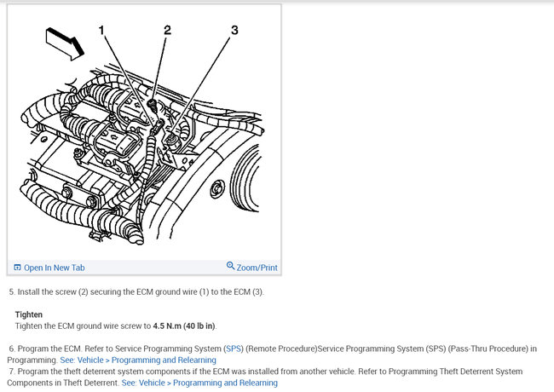Click the Open In New Tab icon
The width and height of the screenshot is (554, 392).
tap(17, 268)
